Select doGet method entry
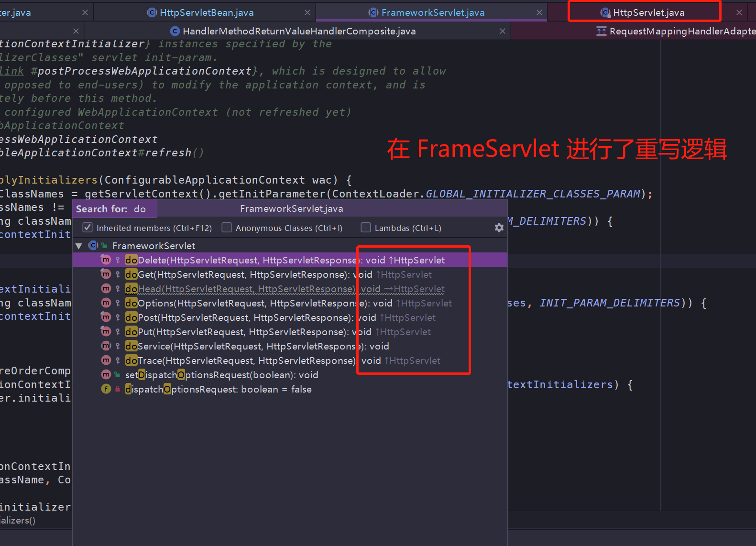The height and width of the screenshot is (546, 756). pos(290,274)
